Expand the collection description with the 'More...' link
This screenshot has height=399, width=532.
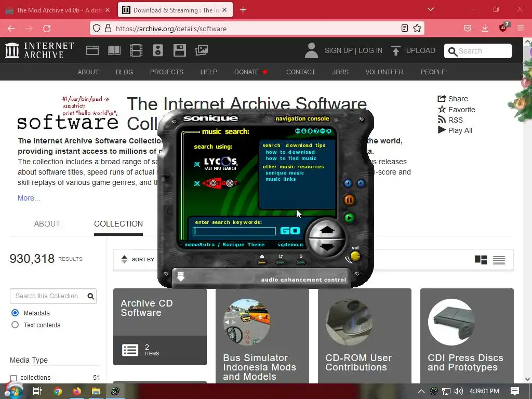point(29,198)
